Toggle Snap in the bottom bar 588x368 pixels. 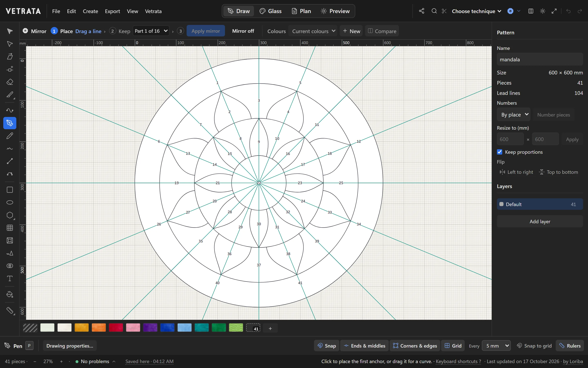pos(327,346)
